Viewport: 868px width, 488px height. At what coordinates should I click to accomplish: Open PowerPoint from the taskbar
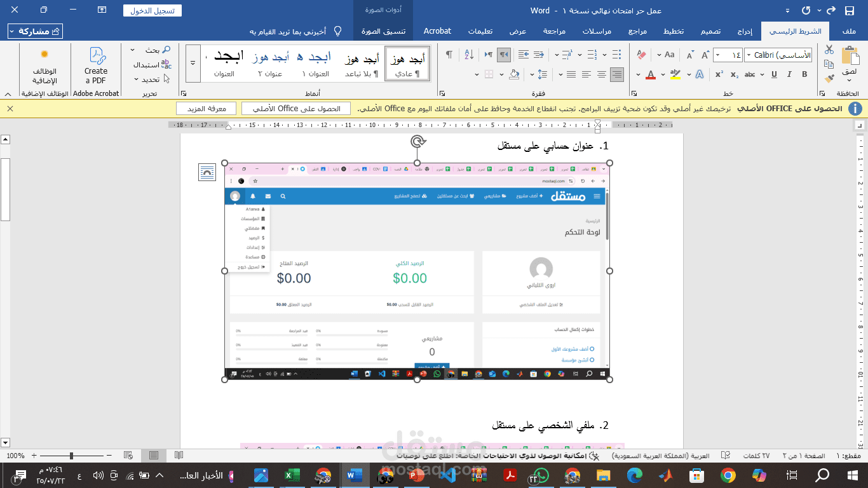point(417,475)
